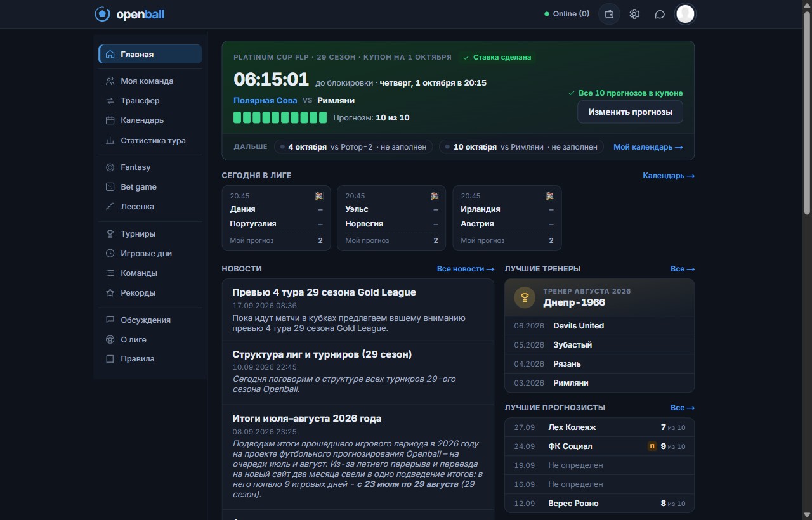Open settings gear icon
812x520 pixels.
tap(634, 14)
